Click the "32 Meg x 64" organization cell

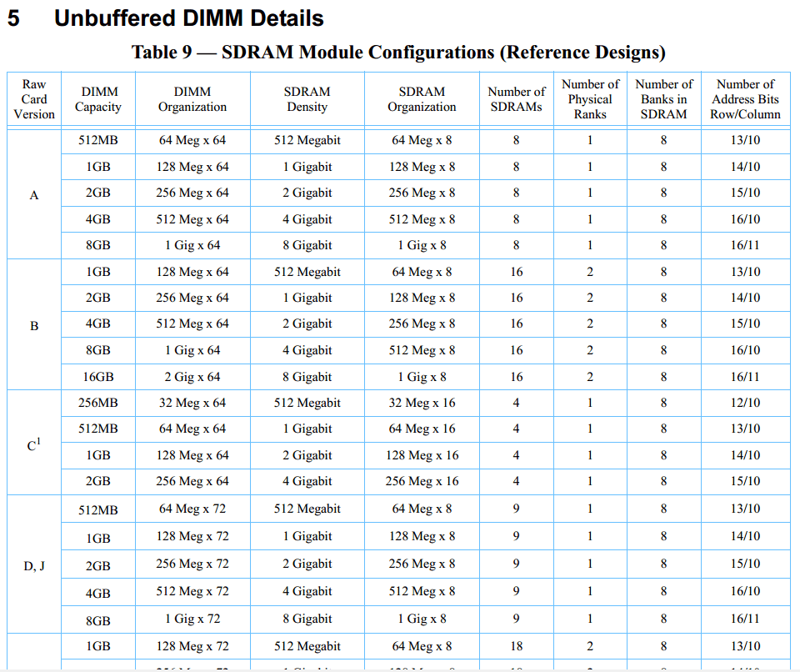tap(192, 403)
